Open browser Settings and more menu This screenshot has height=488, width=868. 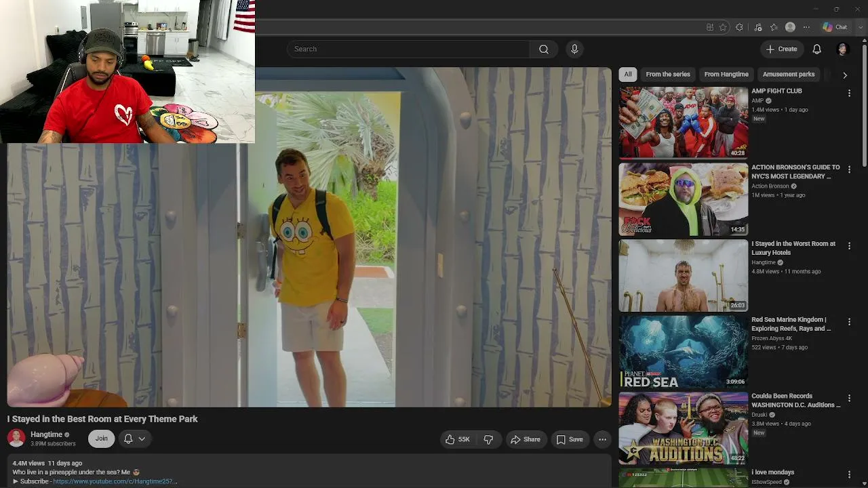(x=806, y=27)
